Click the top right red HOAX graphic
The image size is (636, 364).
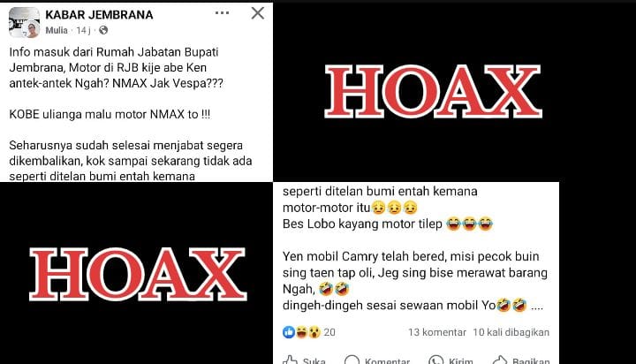433,91
